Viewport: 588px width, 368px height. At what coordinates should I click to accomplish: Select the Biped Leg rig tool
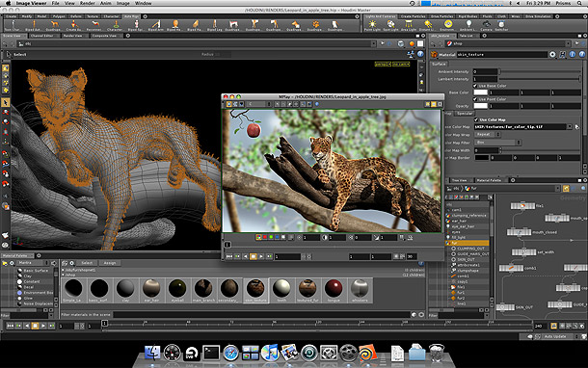215,25
